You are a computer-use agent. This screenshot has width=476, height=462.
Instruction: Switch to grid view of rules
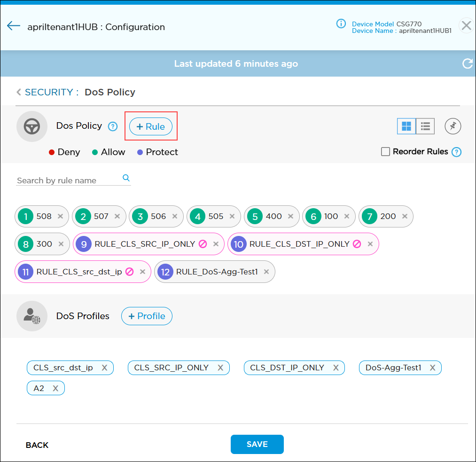(x=406, y=126)
